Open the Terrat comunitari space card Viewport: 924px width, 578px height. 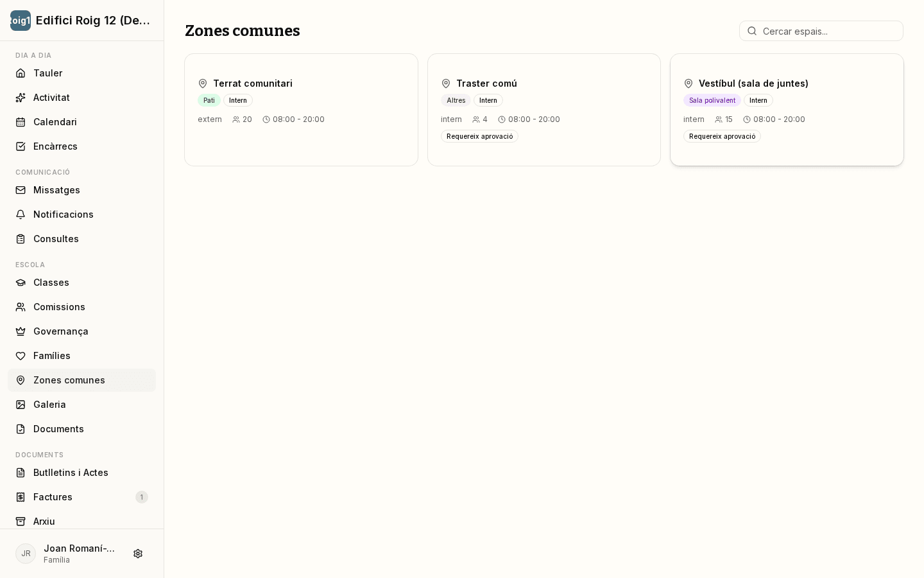[301, 110]
